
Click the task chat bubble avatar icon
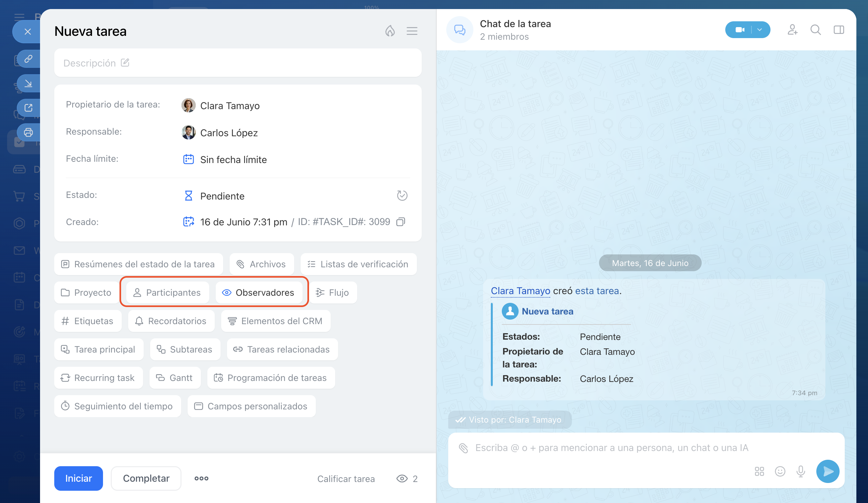coord(460,30)
